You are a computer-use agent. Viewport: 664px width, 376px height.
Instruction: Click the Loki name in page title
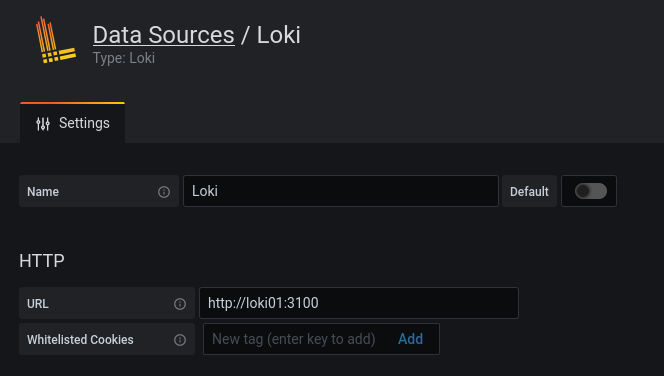[x=279, y=35]
